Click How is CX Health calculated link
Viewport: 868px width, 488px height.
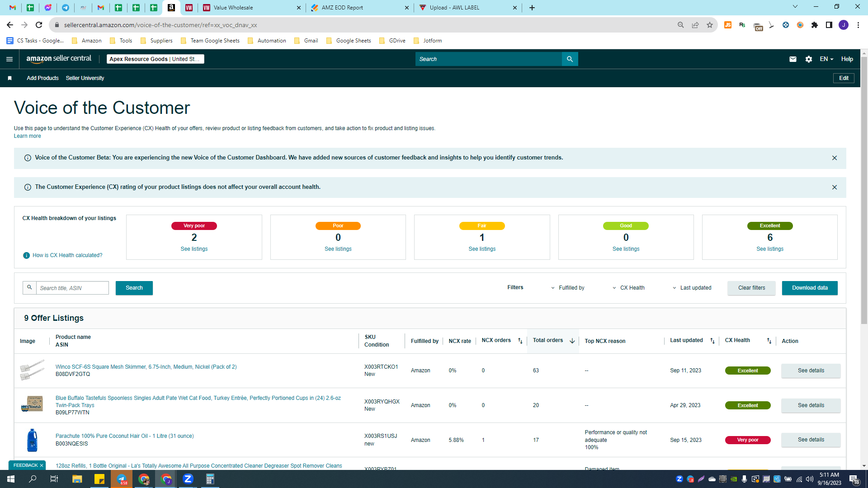67,256
